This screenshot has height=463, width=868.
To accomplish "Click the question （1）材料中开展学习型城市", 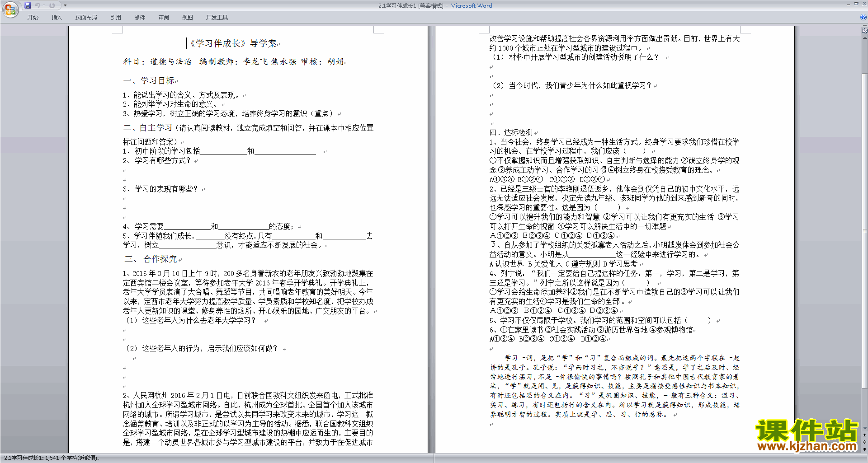I will coord(574,57).
